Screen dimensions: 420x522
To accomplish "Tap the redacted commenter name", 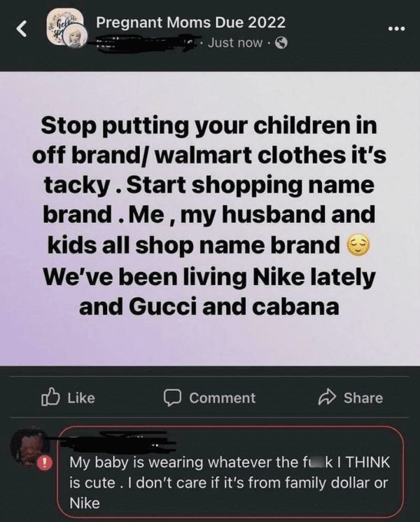I will tap(116, 441).
